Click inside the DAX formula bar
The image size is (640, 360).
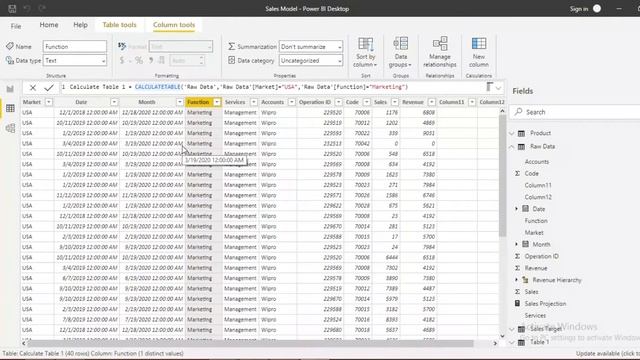273,87
